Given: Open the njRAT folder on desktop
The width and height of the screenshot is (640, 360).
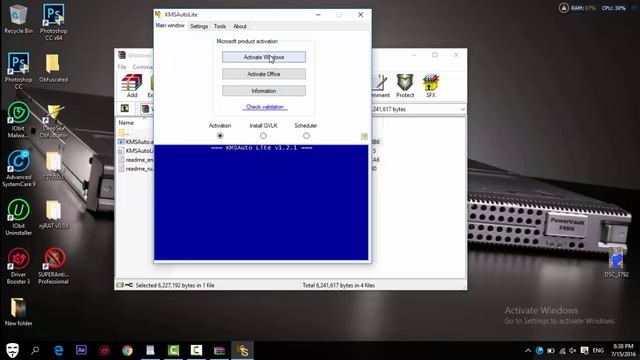Looking at the screenshot, I should click(x=53, y=214).
